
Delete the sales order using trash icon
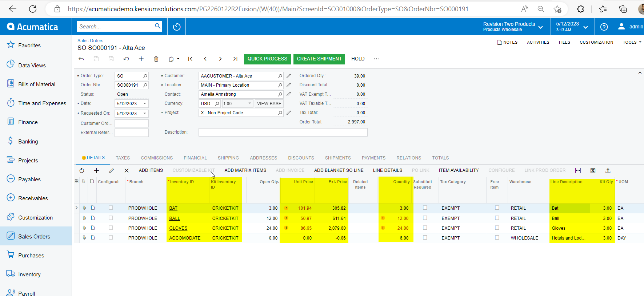point(156,59)
